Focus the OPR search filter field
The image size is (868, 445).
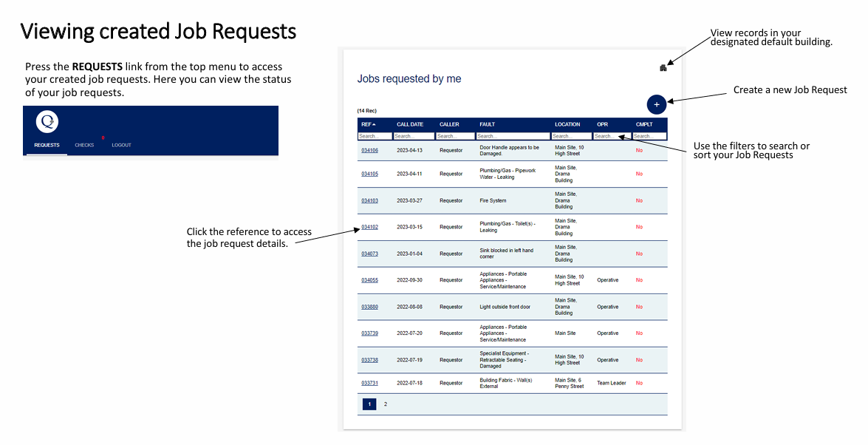[x=612, y=136]
